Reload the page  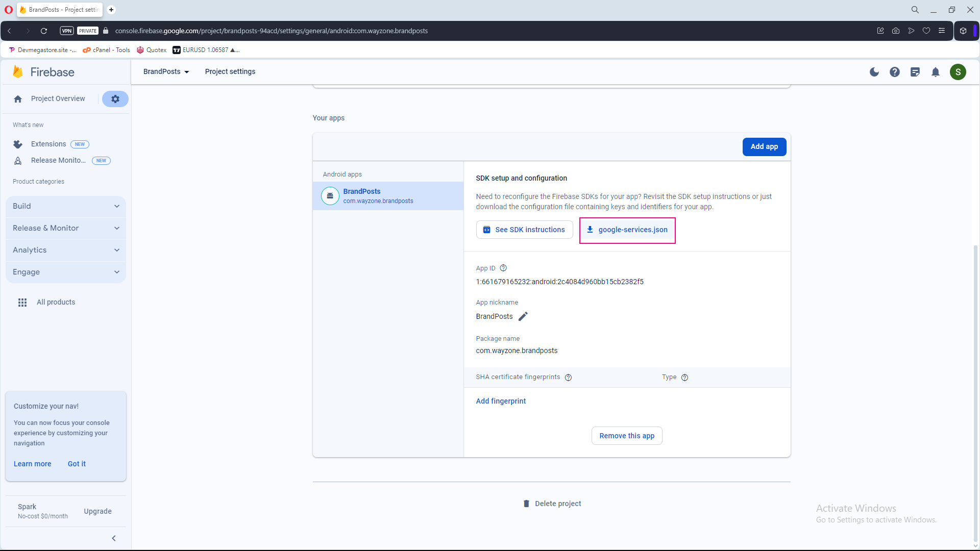coord(44,31)
